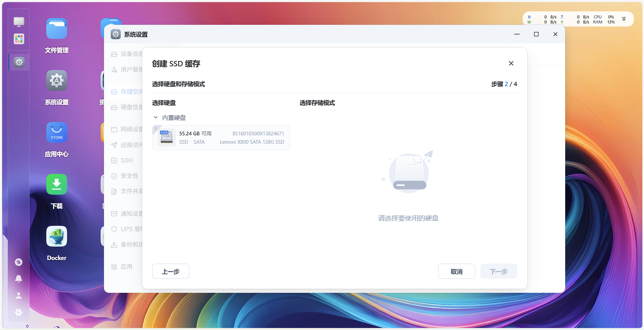Click the 请选择要使用的硬盘 placeholder text

(x=408, y=218)
